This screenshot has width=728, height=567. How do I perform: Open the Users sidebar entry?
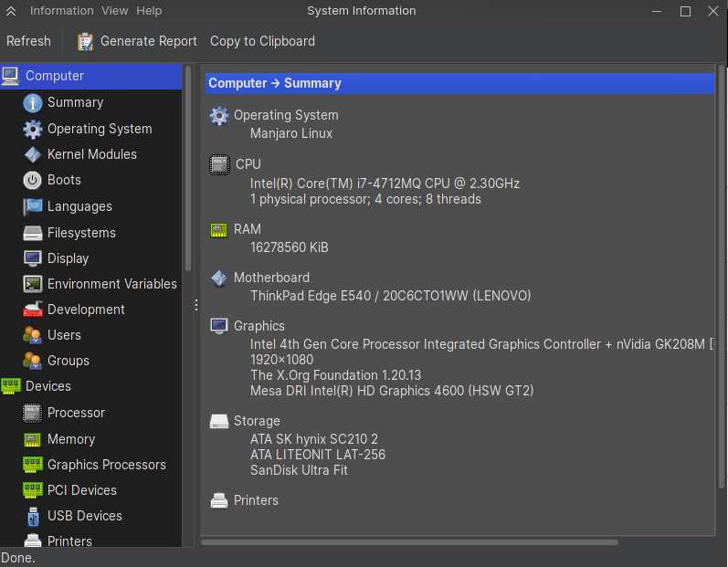coord(64,335)
